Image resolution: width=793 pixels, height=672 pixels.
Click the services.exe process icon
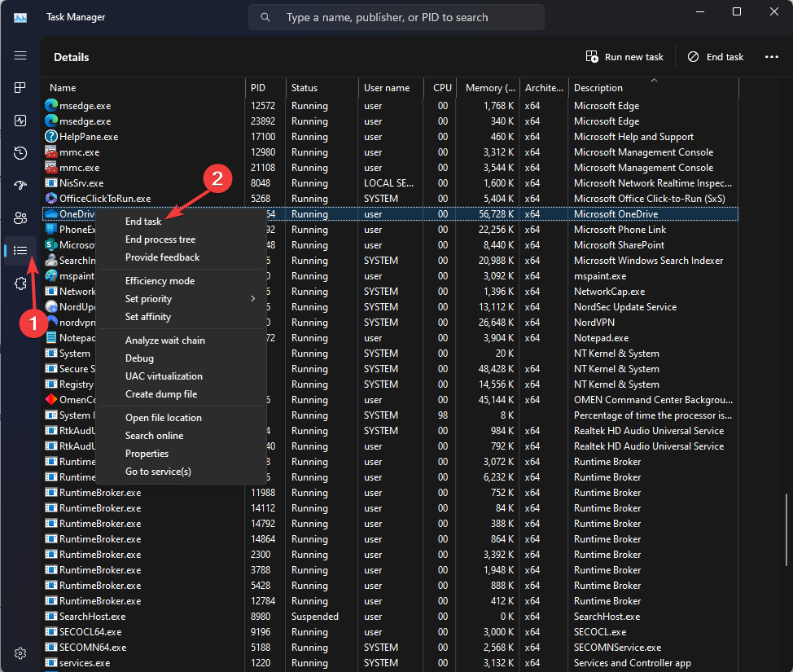click(51, 662)
